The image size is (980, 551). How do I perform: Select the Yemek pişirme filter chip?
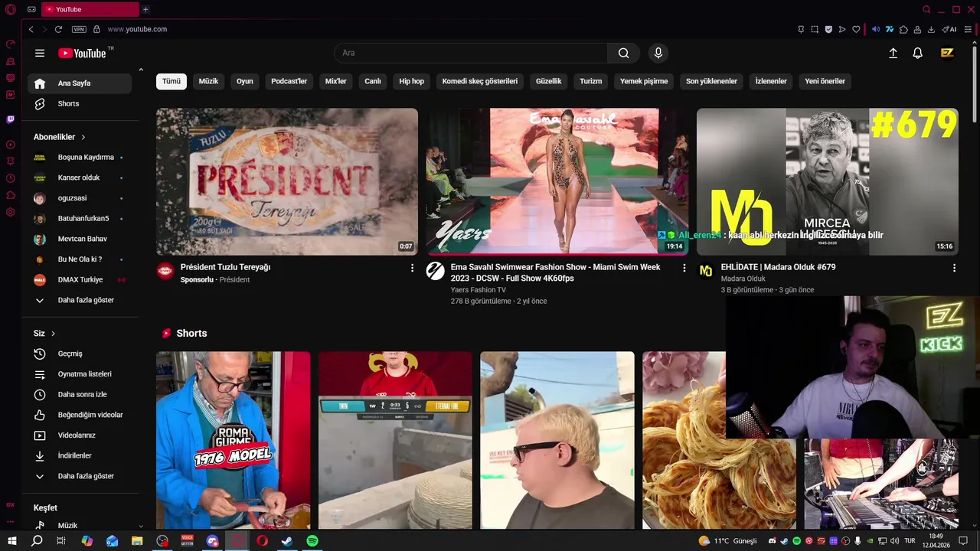click(644, 81)
